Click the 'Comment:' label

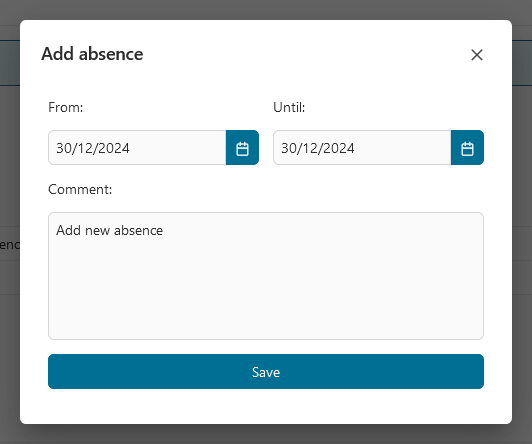click(x=80, y=189)
